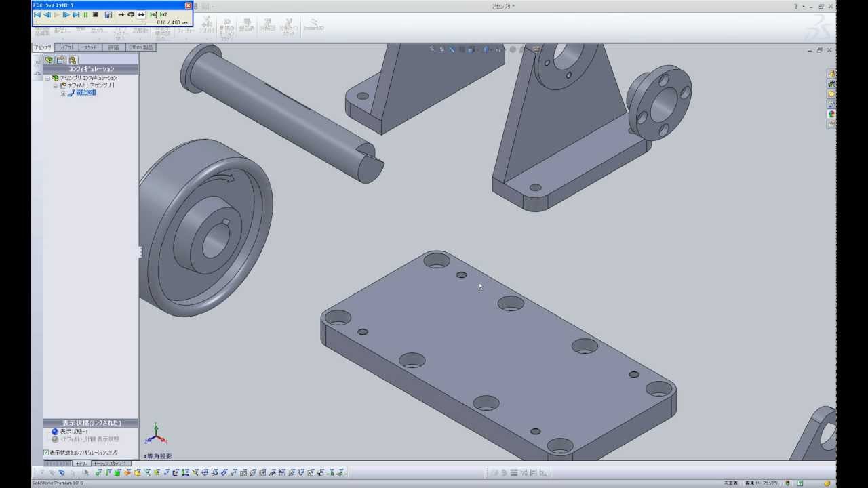Open the Office 製品 tab
Screen dimensions: 868x488
click(x=141, y=47)
